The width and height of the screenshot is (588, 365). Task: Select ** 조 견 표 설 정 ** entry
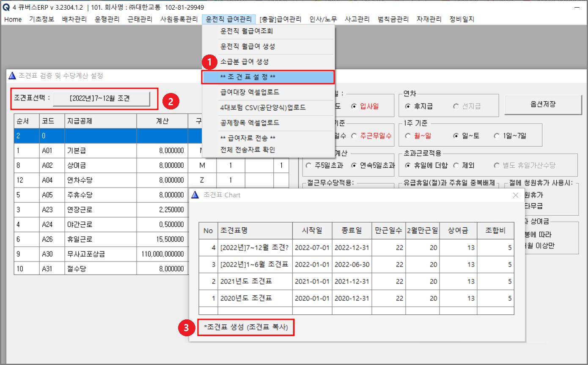pos(268,77)
